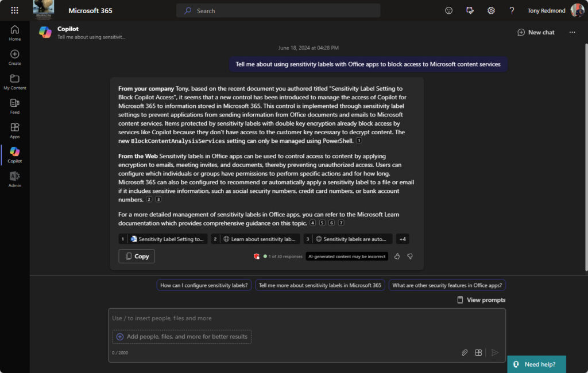Click the feedback smiley icon
588x373 pixels.
pos(448,10)
